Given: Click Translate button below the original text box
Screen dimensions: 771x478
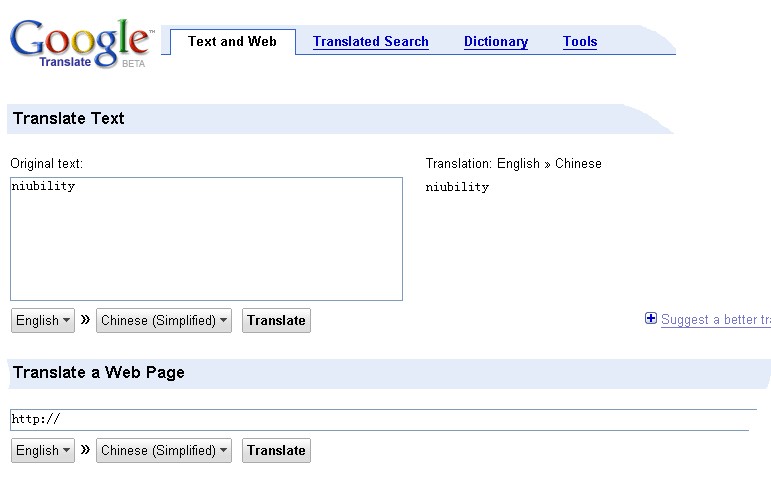Looking at the screenshot, I should tap(276, 321).
